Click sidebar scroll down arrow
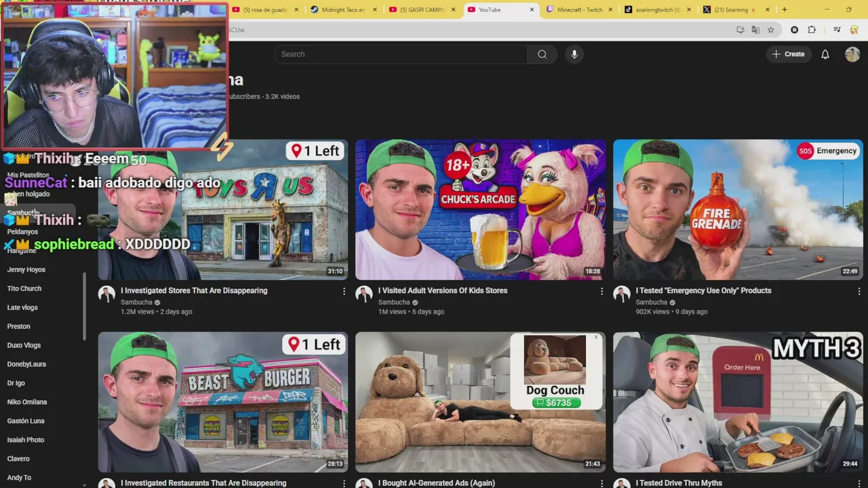Image resolution: width=868 pixels, height=488 pixels. pyautogui.click(x=84, y=484)
